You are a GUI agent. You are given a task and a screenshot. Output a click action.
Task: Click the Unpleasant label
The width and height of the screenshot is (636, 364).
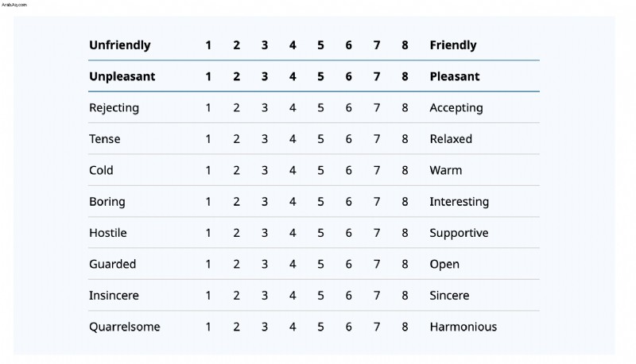point(122,76)
